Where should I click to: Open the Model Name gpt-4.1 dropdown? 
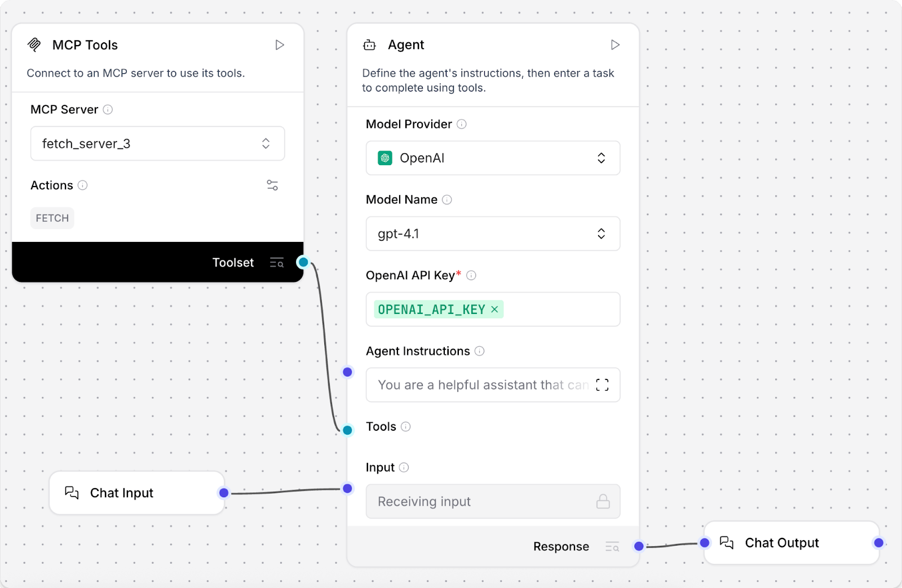(x=493, y=234)
